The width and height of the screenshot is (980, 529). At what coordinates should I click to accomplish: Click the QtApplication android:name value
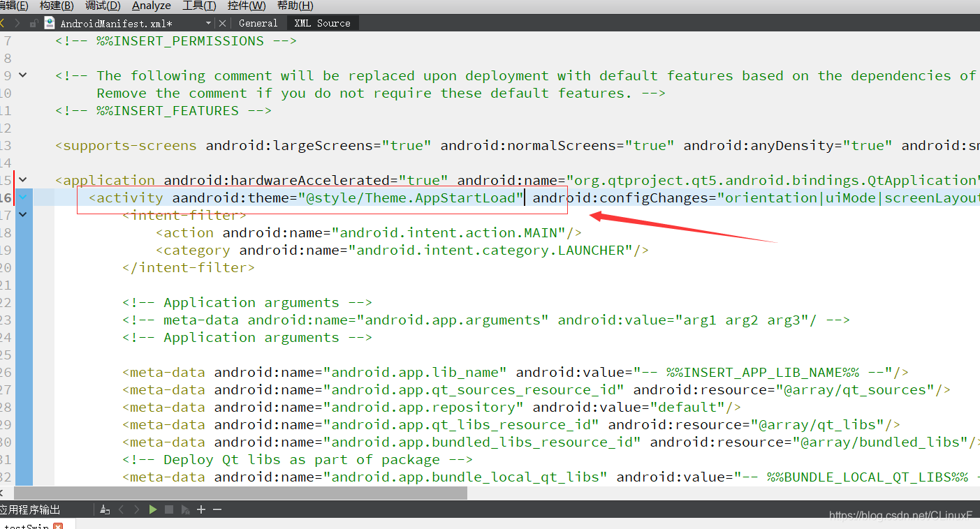pyautogui.click(x=773, y=180)
